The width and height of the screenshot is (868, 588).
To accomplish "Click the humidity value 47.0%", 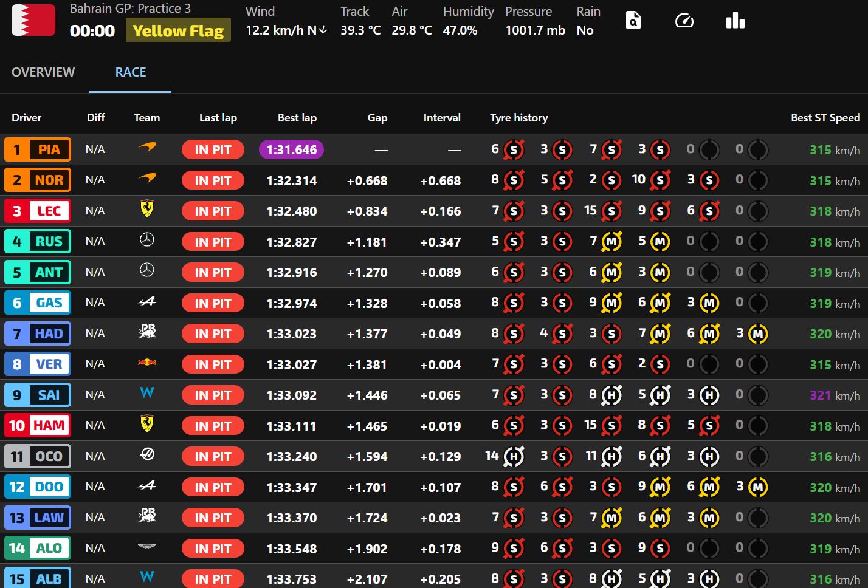I will pos(460,30).
